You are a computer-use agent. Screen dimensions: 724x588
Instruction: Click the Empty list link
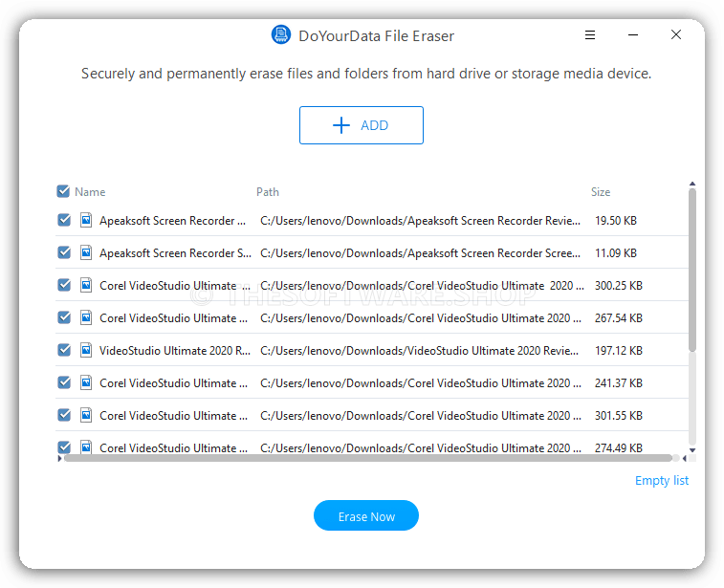(661, 481)
